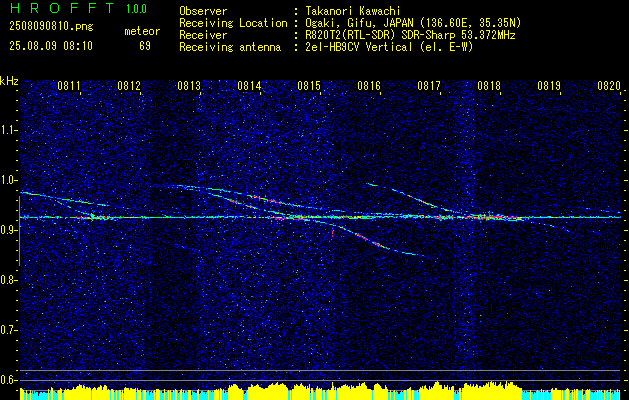Click the kHz axis unit label
This screenshot has width=629, height=400.
click(x=9, y=81)
